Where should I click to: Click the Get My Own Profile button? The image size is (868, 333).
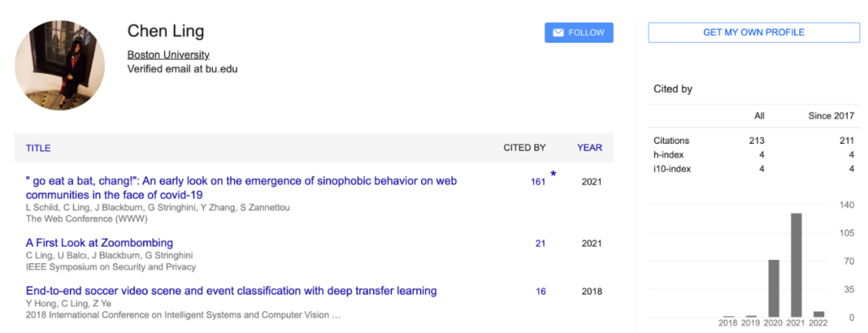(753, 32)
